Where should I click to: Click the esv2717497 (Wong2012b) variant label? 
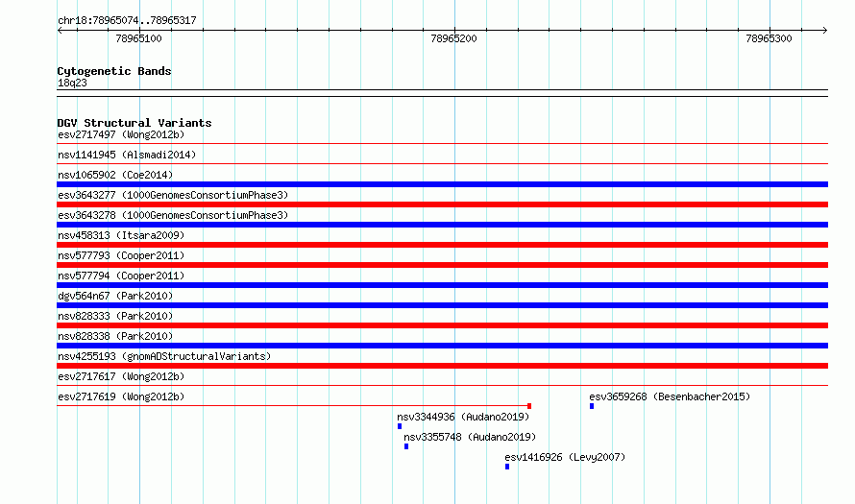pyautogui.click(x=121, y=134)
